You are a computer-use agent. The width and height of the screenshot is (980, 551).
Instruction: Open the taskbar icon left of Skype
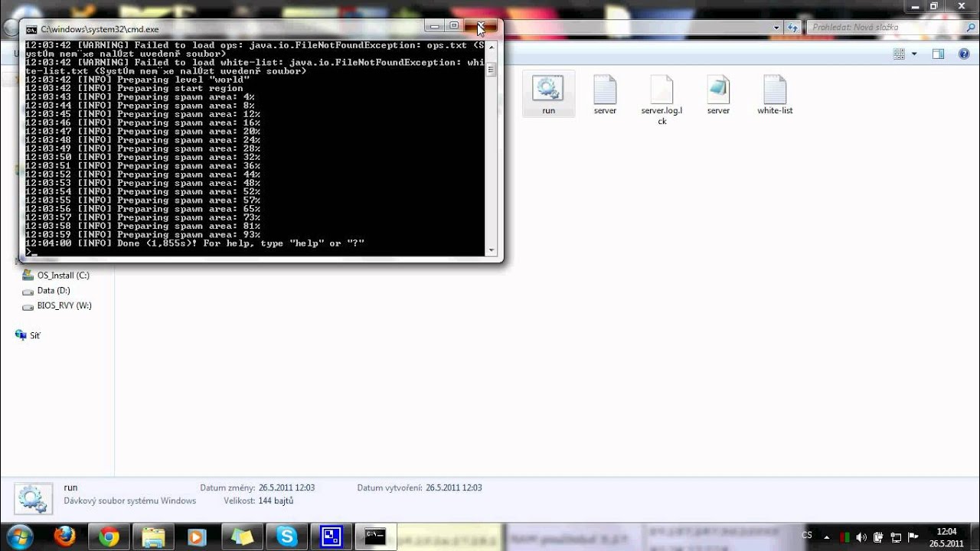point(242,536)
